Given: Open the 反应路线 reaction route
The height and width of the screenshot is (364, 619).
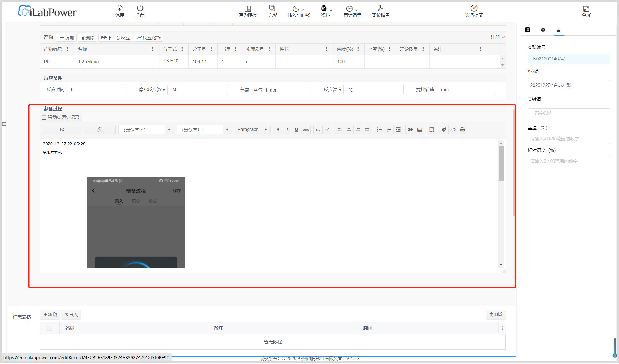Looking at the screenshot, I should click(x=148, y=38).
